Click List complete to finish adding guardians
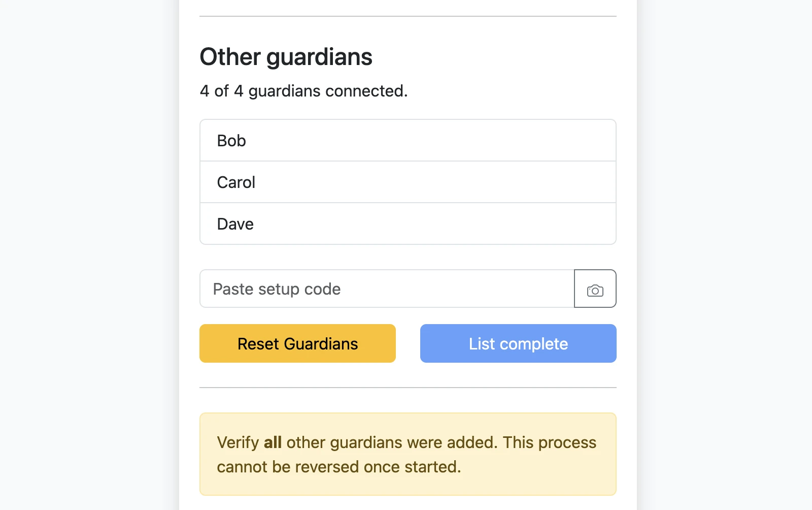Screen dimensions: 812x510 (518, 343)
